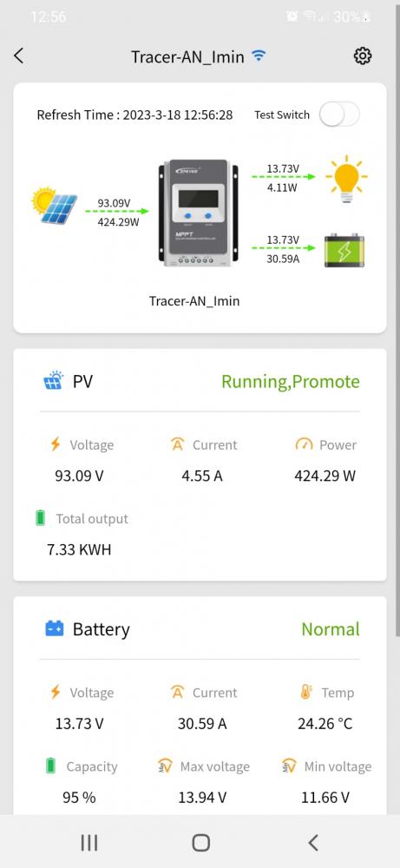Go back using the top-left arrow

point(19,56)
